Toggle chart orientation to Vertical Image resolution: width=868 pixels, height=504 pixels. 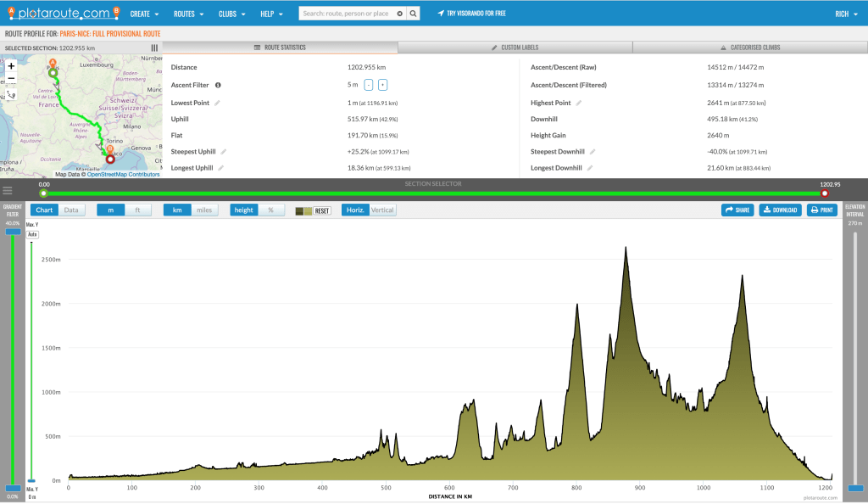click(x=382, y=210)
